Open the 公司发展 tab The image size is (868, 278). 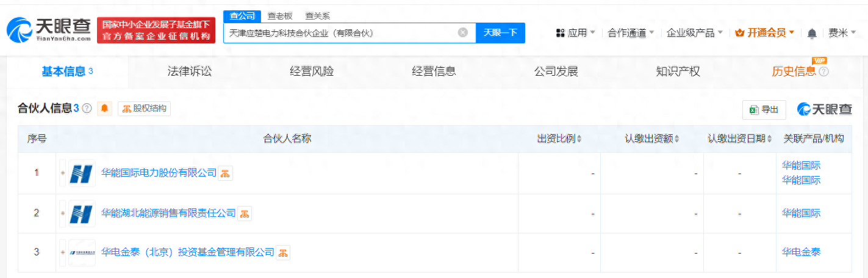click(556, 71)
